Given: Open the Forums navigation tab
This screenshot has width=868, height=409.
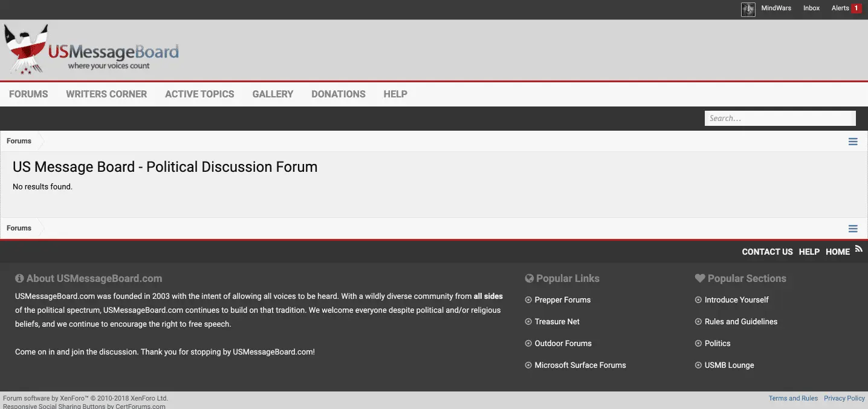Looking at the screenshot, I should 28,94.
